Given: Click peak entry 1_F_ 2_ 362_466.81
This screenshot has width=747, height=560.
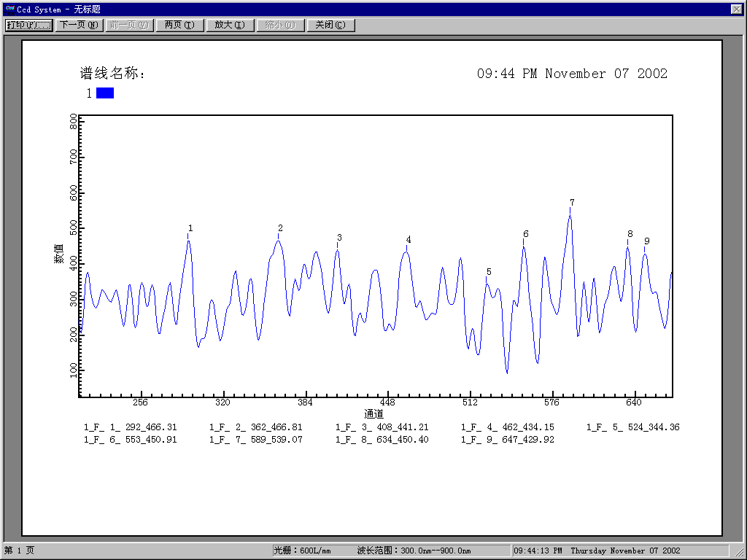Looking at the screenshot, I should [256, 427].
